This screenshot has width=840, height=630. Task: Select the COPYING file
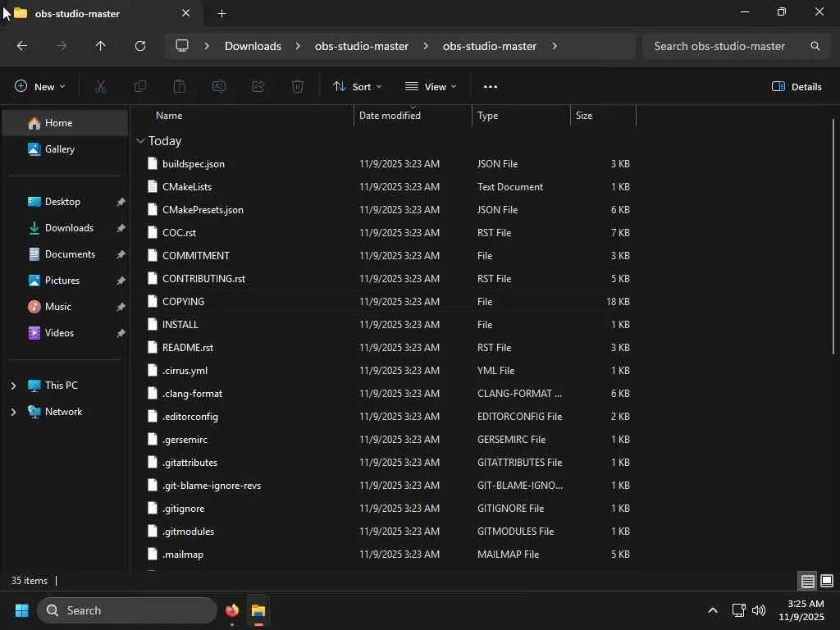click(389, 302)
